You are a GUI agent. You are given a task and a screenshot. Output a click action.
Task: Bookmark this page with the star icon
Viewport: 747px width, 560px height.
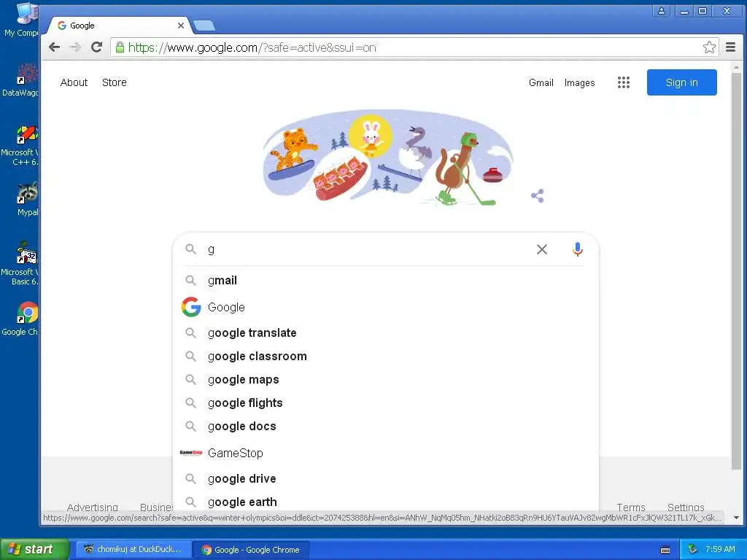tap(709, 47)
